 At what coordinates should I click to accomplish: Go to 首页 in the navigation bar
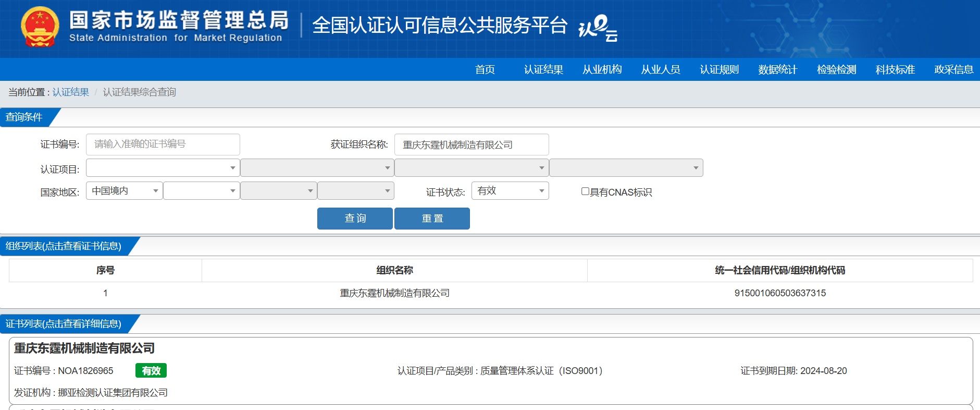pyautogui.click(x=485, y=69)
